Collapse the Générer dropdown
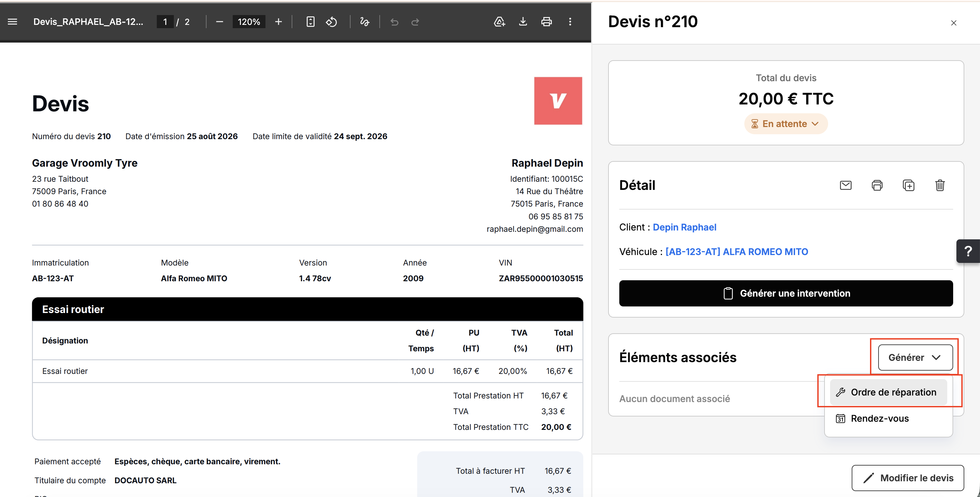This screenshot has width=980, height=497. [x=915, y=357]
